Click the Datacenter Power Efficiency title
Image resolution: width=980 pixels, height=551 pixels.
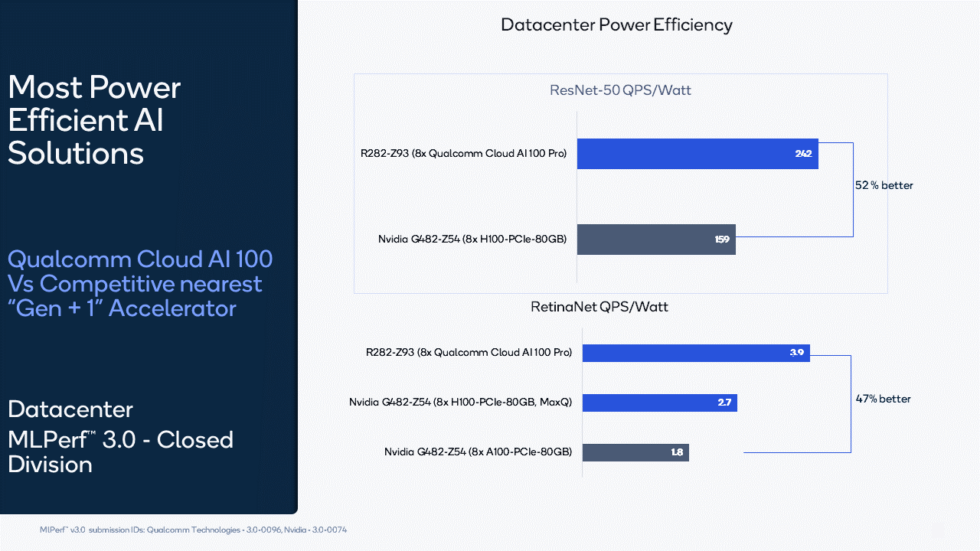click(x=616, y=24)
